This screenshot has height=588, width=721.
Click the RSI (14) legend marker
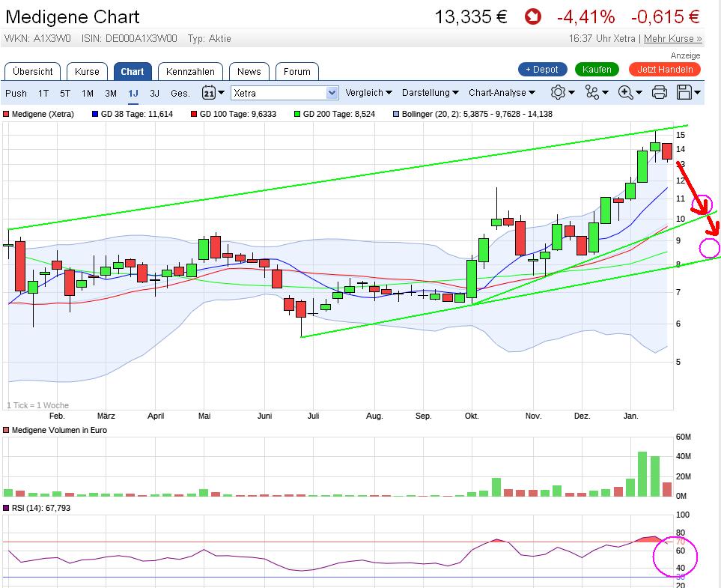click(x=7, y=508)
